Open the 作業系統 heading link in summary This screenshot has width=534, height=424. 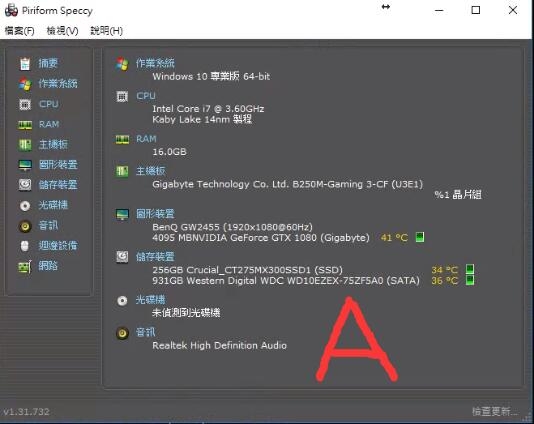[x=155, y=63]
